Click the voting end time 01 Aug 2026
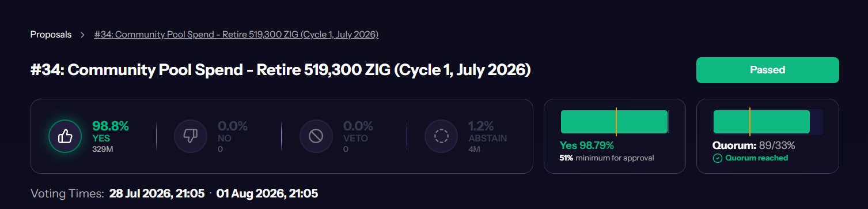868x209 pixels. click(x=267, y=193)
